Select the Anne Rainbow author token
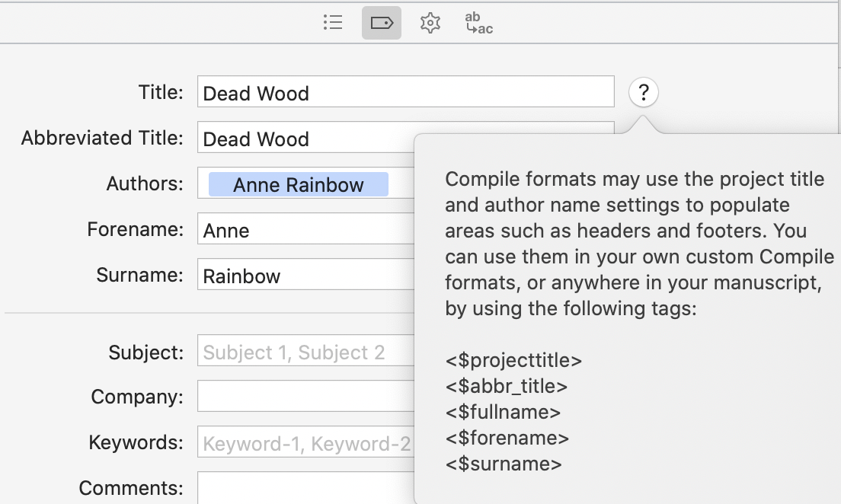The width and height of the screenshot is (841, 504). [x=298, y=184]
